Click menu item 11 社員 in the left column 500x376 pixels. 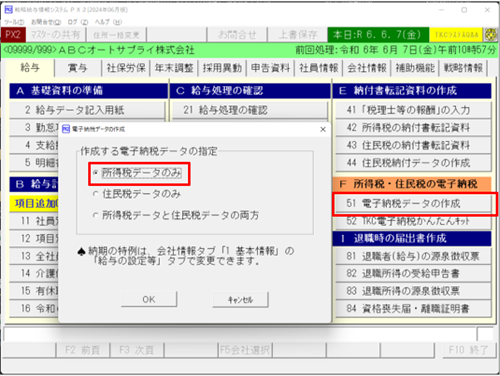[x=34, y=221]
